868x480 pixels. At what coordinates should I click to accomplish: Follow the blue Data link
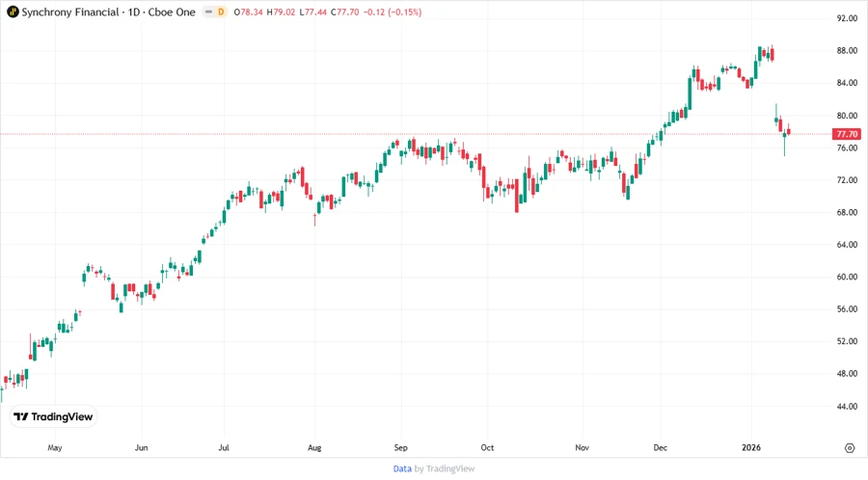402,468
